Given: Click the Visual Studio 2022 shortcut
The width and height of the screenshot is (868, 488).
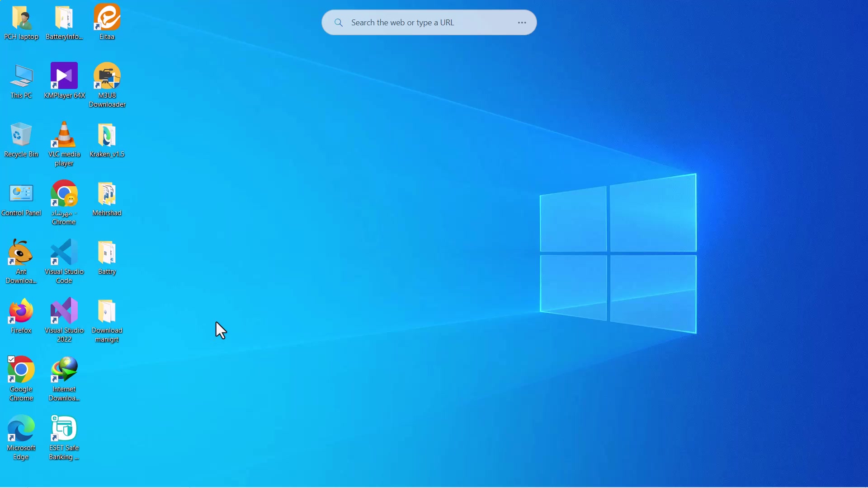Looking at the screenshot, I should pyautogui.click(x=64, y=311).
